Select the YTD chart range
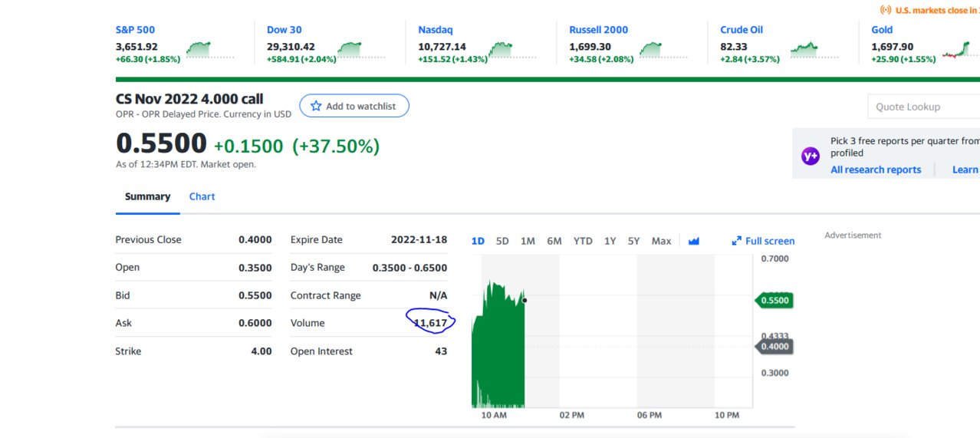The image size is (980, 438). [583, 241]
